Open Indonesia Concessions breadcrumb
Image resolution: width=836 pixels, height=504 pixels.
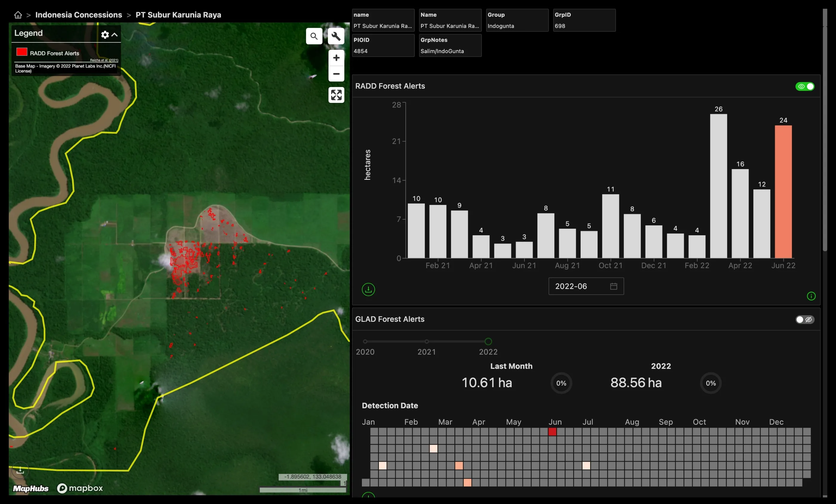[x=78, y=15]
